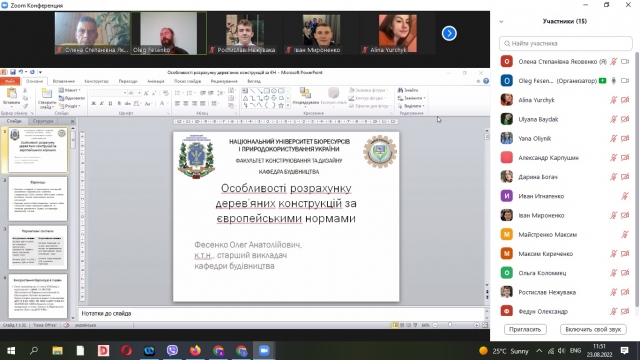Click the Створити слайд new slide icon
The width and height of the screenshot is (640, 360).
[x=47, y=94]
